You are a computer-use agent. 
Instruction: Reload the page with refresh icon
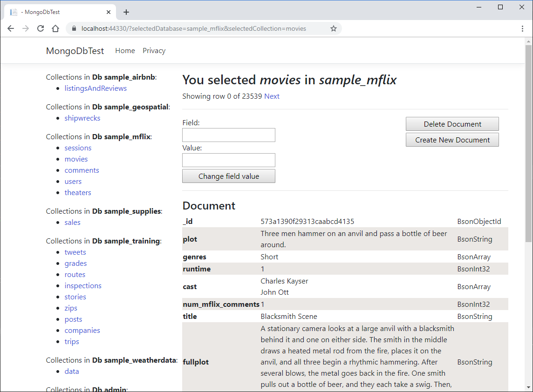click(41, 28)
